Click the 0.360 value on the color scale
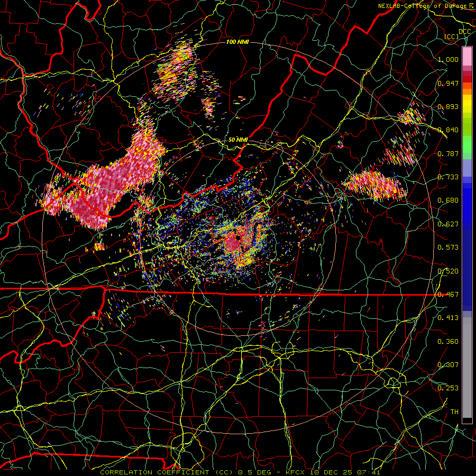This screenshot has height=476, width=476. point(448,342)
